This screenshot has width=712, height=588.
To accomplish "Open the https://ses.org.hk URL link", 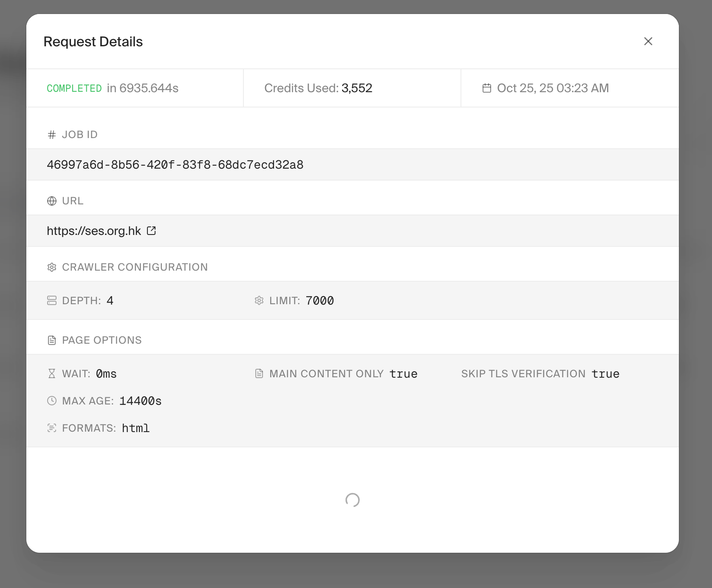I will coord(94,231).
